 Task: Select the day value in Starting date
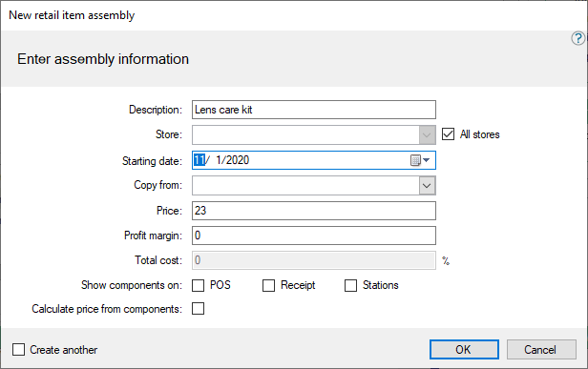pos(220,160)
